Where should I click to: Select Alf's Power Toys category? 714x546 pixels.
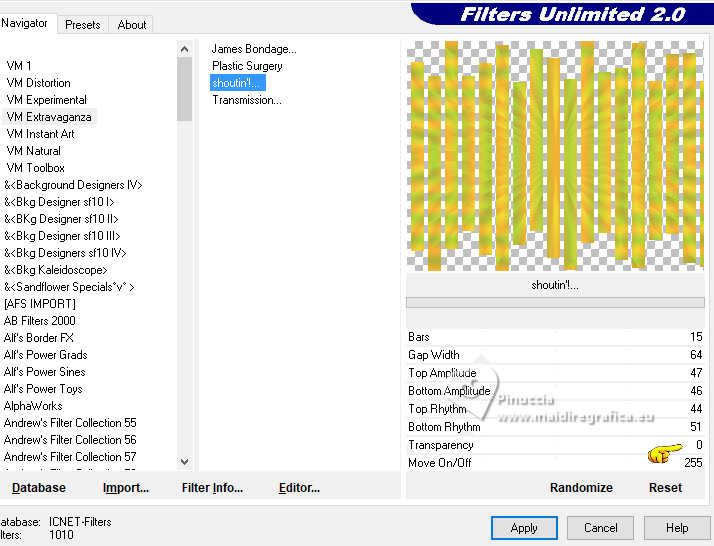click(43, 389)
